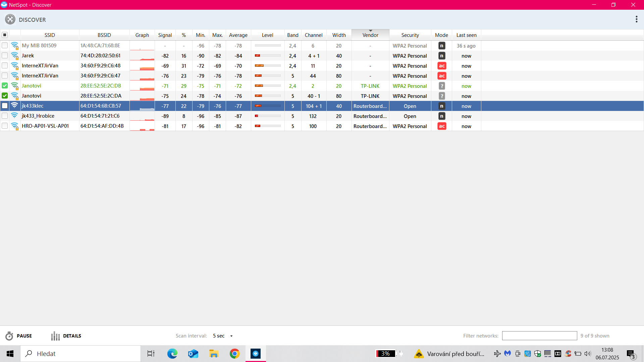Viewport: 644px width, 362px height.
Task: Click the Filter networks text field
Action: (x=539, y=336)
